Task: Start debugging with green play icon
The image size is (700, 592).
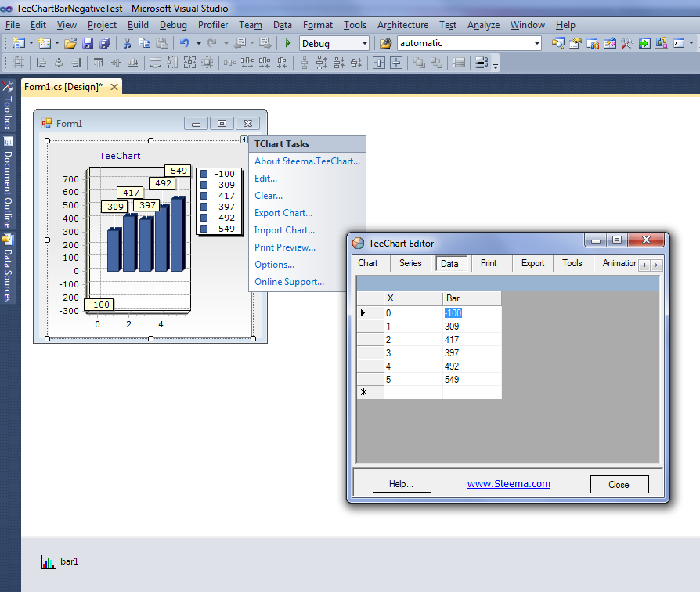Action: pos(288,43)
